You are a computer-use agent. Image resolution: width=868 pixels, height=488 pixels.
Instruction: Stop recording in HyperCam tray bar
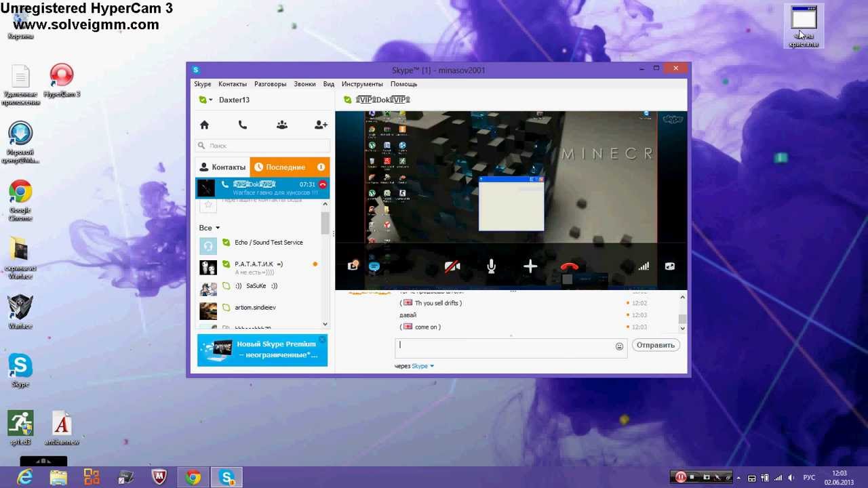pyautogui.click(x=692, y=477)
